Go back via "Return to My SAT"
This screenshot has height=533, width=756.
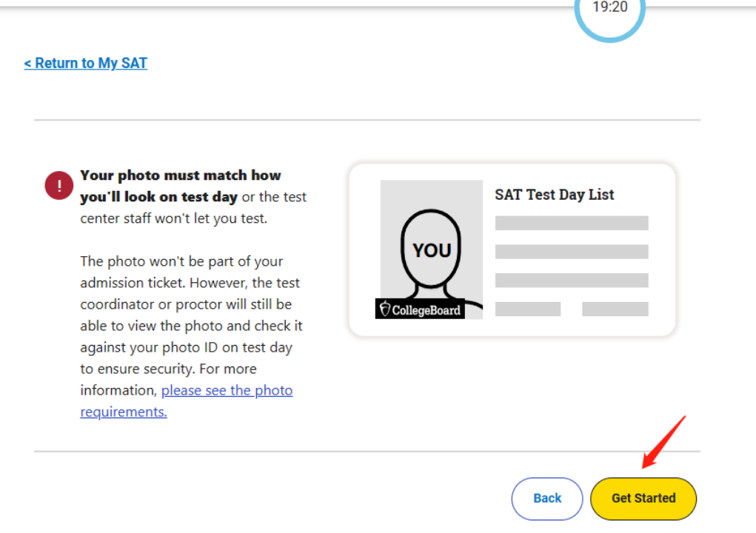tap(86, 63)
